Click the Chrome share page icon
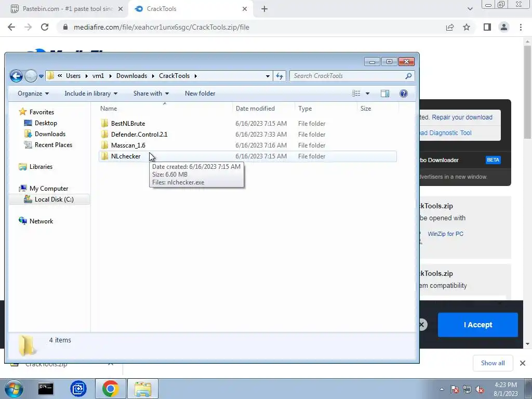Image resolution: width=532 pixels, height=399 pixels. 450,27
